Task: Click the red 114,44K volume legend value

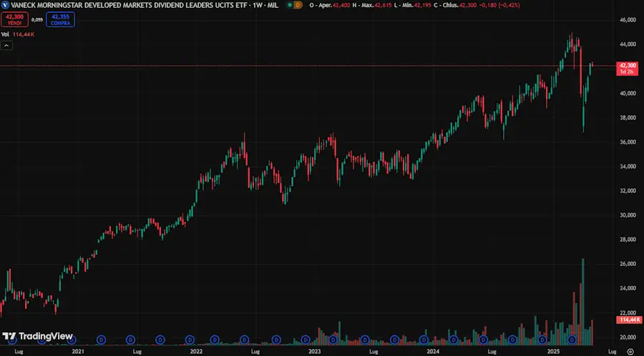Action: click(24, 34)
